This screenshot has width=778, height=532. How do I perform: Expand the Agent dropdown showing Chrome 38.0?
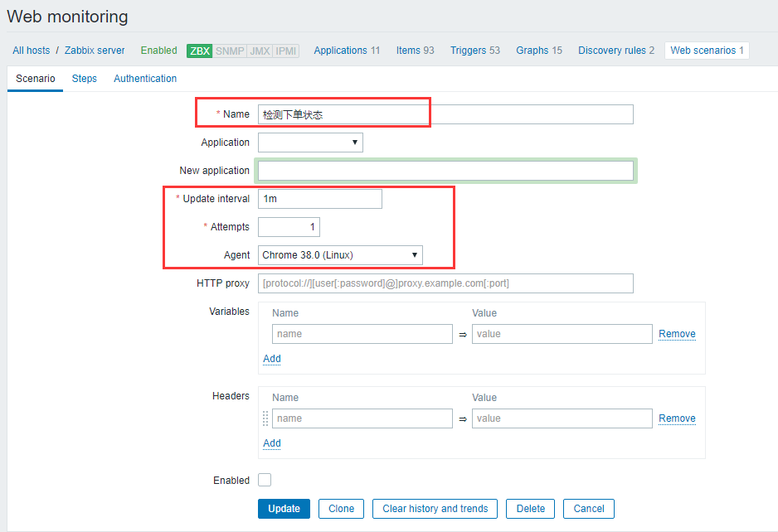coord(340,255)
